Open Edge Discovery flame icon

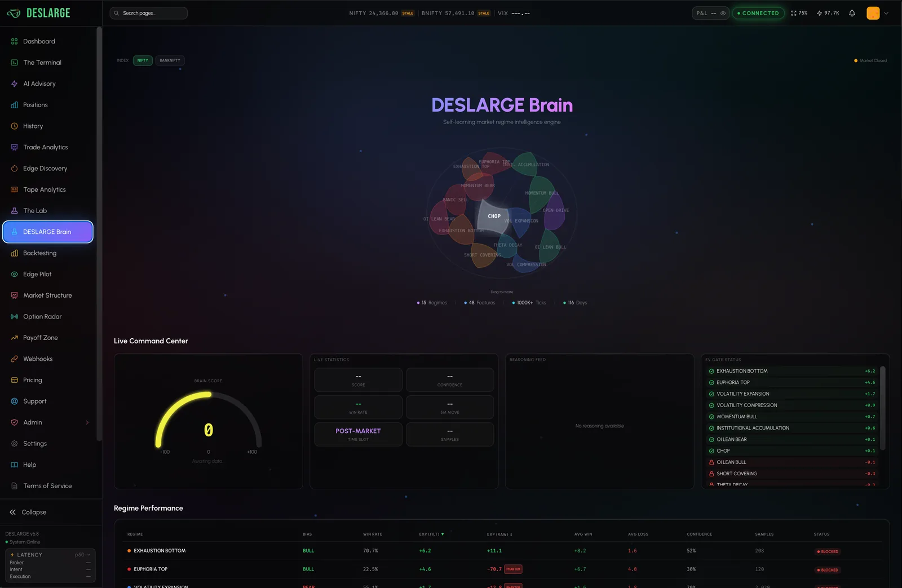tap(14, 168)
